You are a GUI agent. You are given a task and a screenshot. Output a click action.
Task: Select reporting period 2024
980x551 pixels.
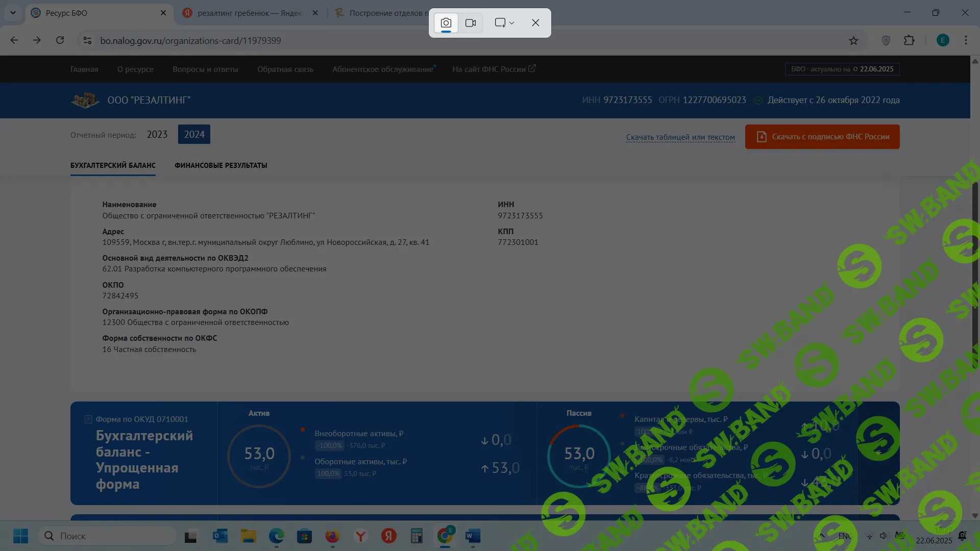(194, 134)
